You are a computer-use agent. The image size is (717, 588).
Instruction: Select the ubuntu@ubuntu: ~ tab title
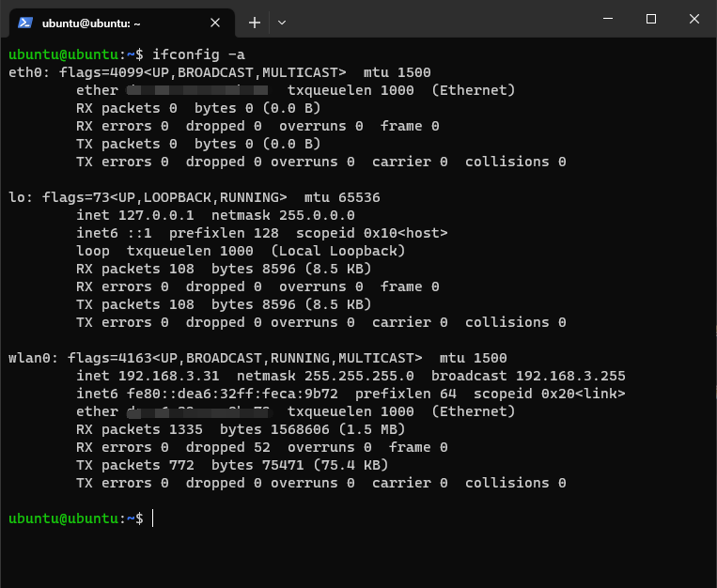pos(90,23)
